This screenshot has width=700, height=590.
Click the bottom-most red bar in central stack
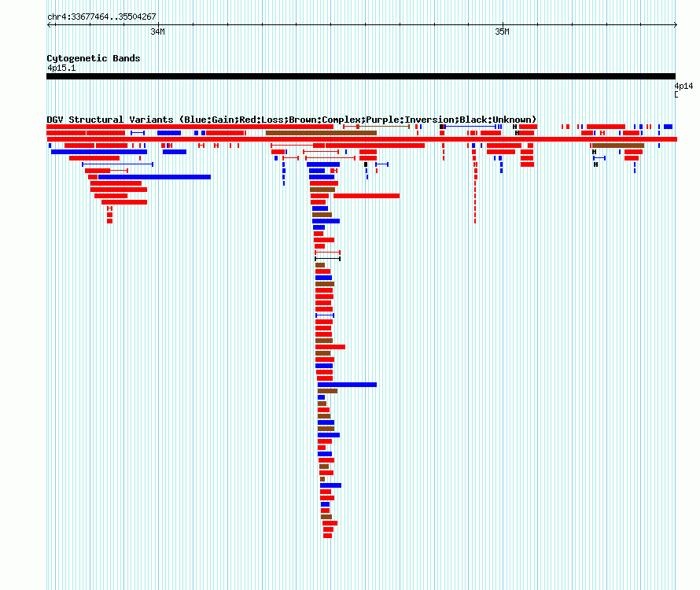328,536
